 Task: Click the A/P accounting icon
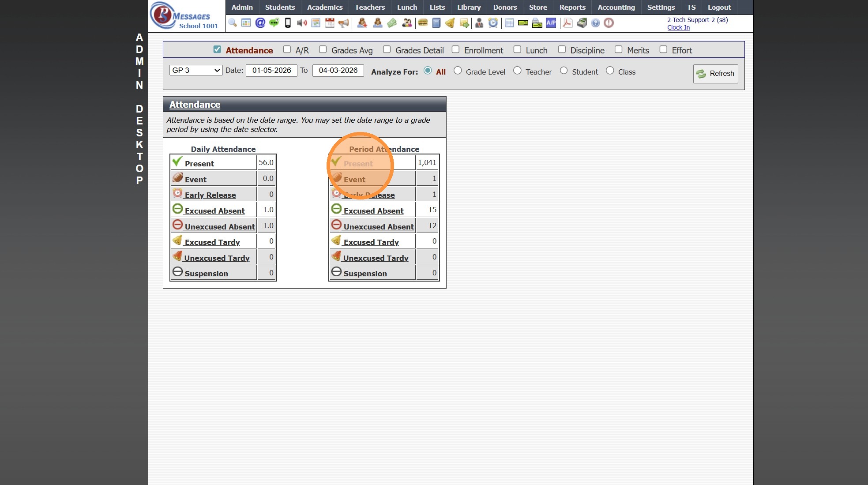pos(551,23)
